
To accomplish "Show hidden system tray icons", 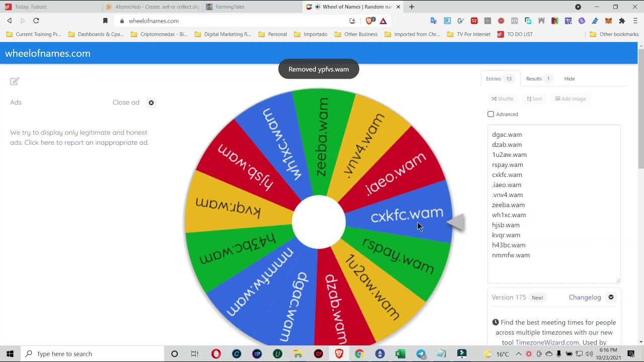I will tap(519, 354).
